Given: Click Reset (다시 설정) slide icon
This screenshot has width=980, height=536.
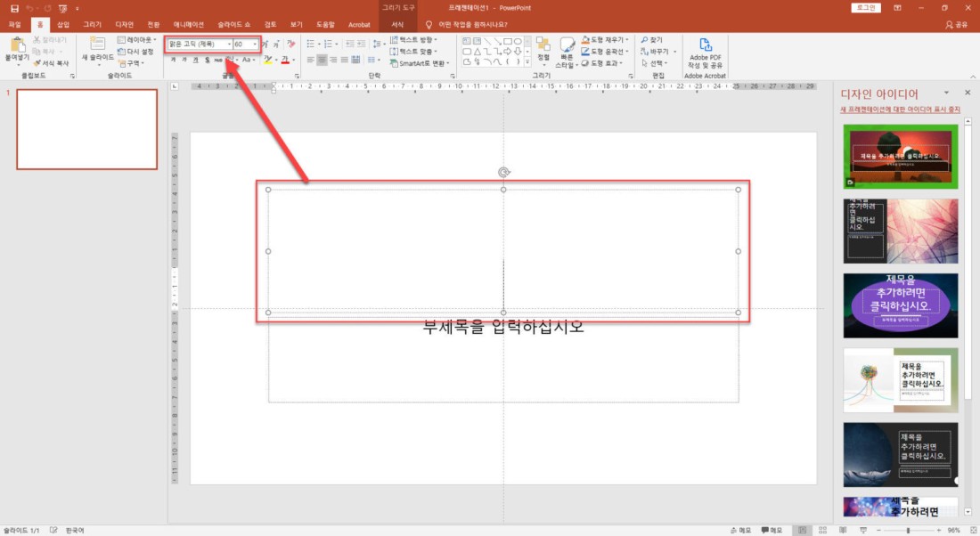Looking at the screenshot, I should pos(135,52).
